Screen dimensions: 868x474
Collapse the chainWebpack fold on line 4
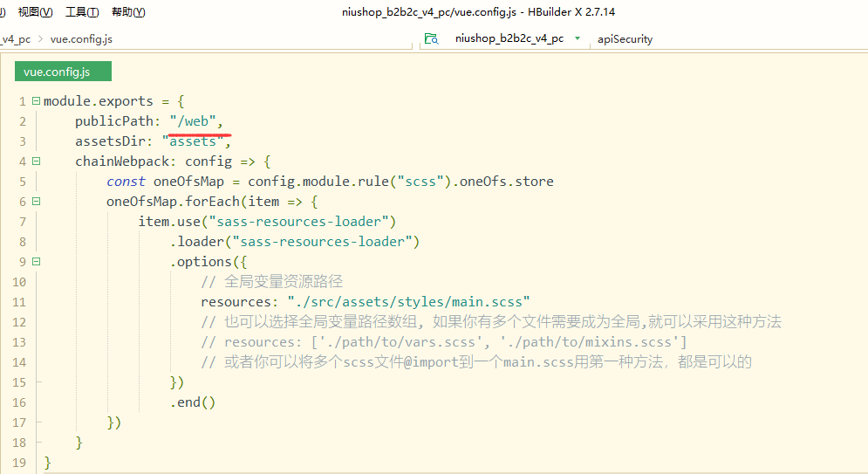36,161
